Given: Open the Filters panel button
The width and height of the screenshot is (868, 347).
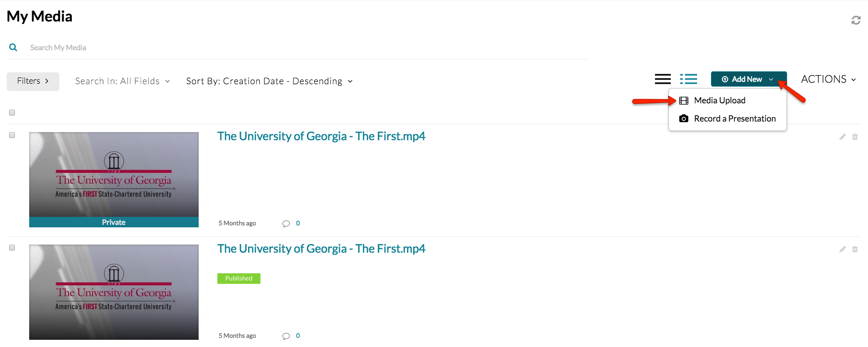Looking at the screenshot, I should [33, 81].
